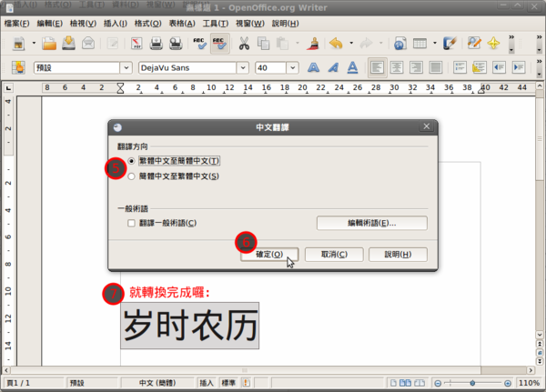Click the Print file directly icon
Viewport: 546px width, 392px height.
tap(156, 44)
